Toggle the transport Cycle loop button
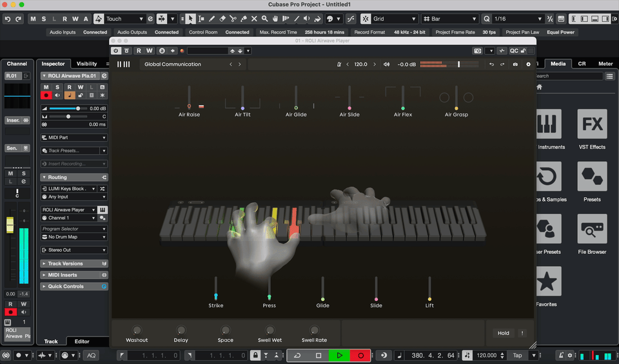619x364 pixels. (x=297, y=356)
